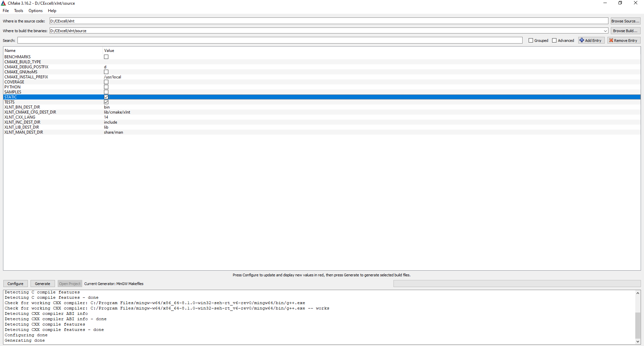Viewport: 644px width, 346px height.
Task: Open the Options menu
Action: click(35, 10)
